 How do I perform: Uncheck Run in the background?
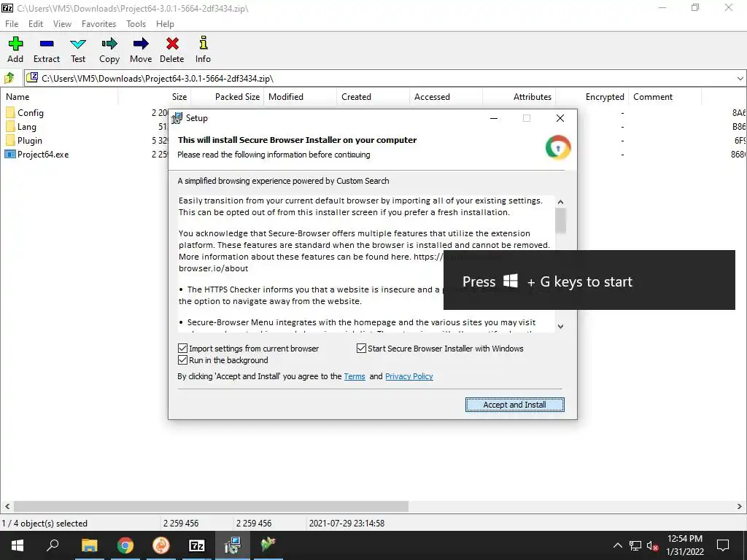point(182,360)
